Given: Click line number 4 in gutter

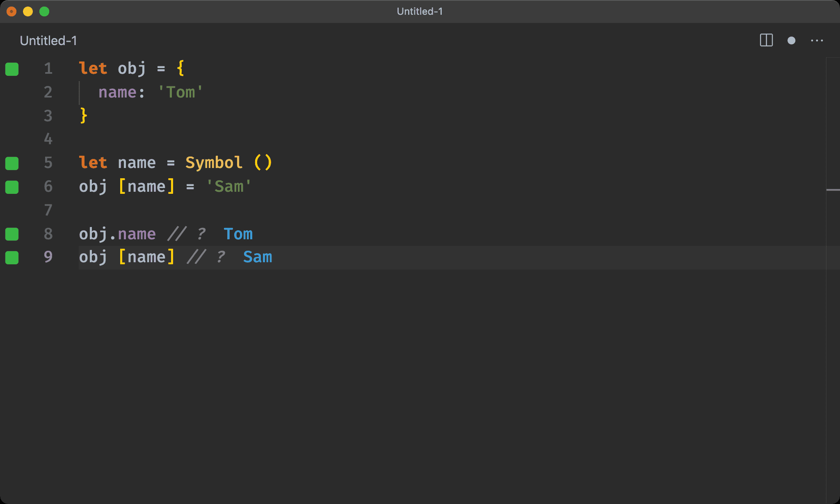Looking at the screenshot, I should pos(48,139).
